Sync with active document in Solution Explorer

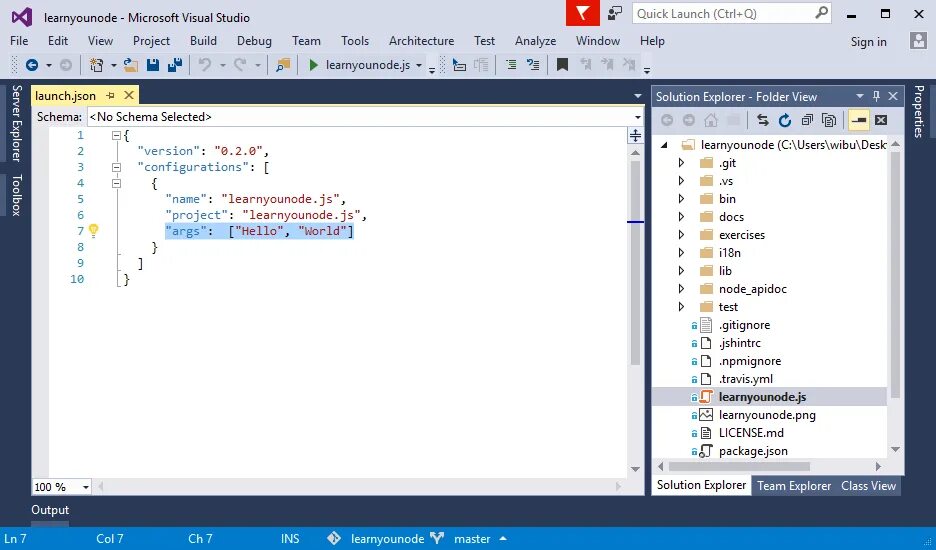762,120
